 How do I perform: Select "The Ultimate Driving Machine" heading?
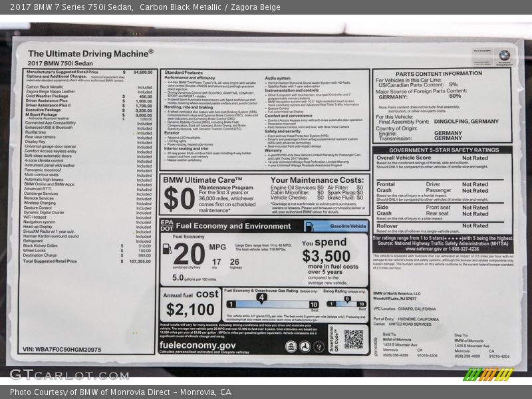(x=90, y=54)
